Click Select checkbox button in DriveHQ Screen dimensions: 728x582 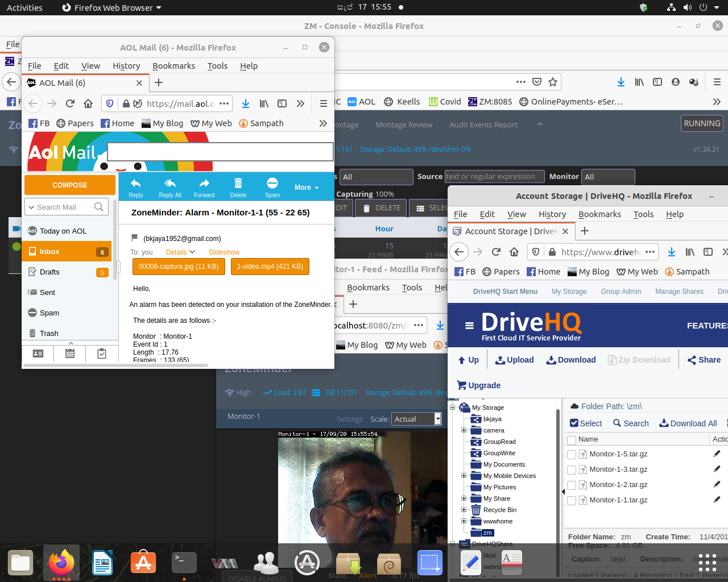coord(586,423)
